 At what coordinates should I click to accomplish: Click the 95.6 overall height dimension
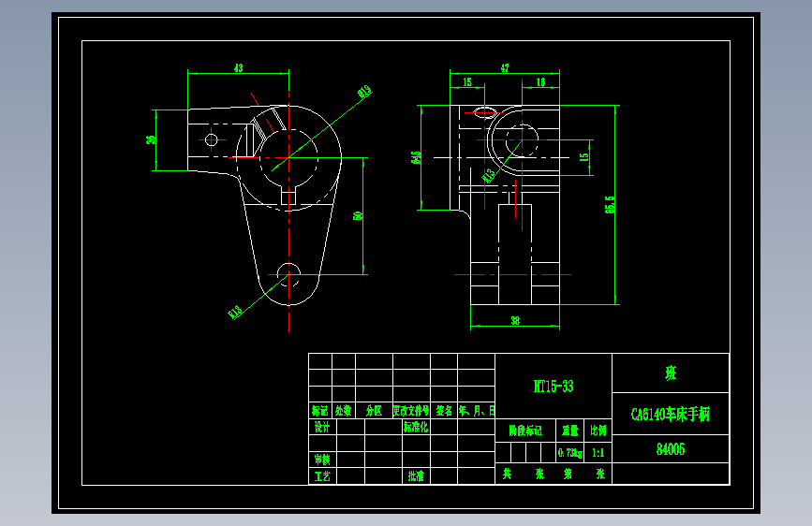[610, 204]
